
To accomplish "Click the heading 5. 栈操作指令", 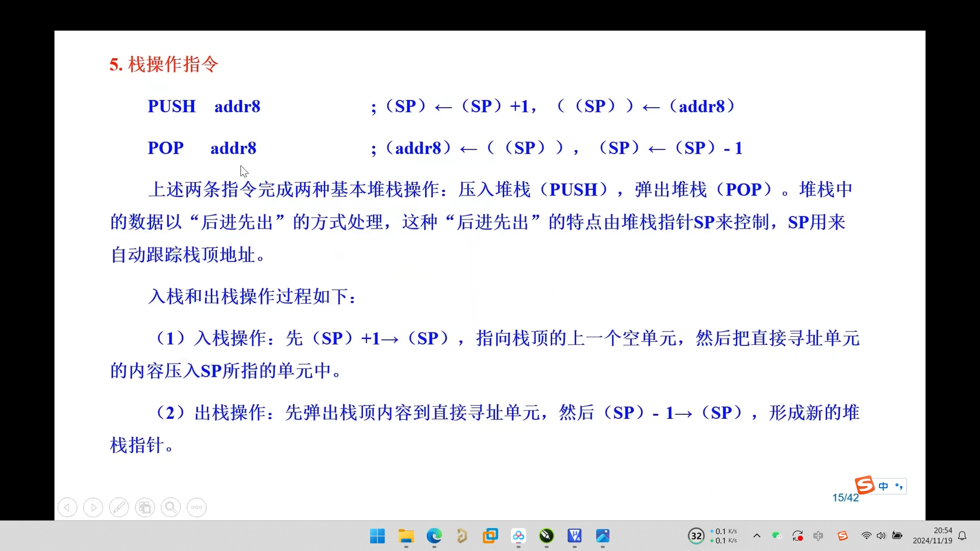I will click(164, 64).
